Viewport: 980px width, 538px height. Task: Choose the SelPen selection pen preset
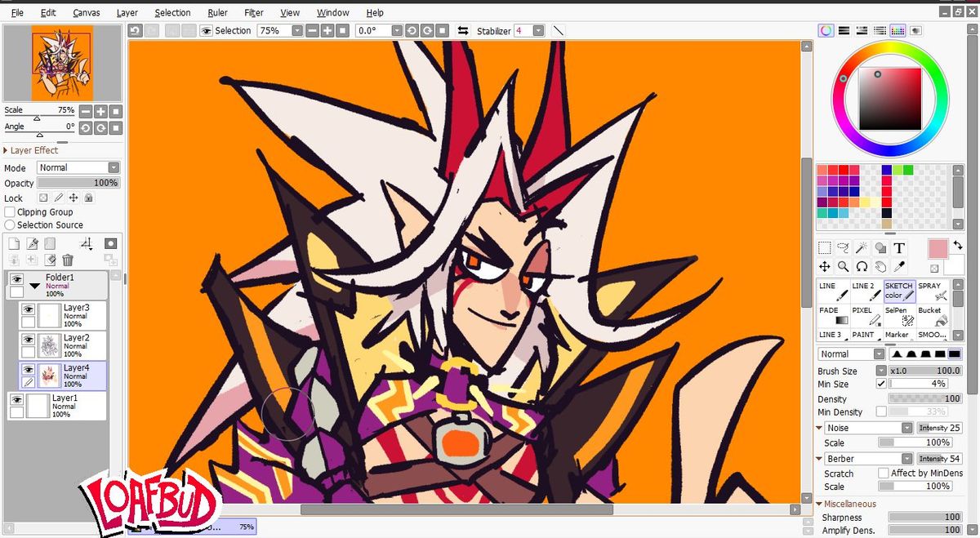point(898,315)
